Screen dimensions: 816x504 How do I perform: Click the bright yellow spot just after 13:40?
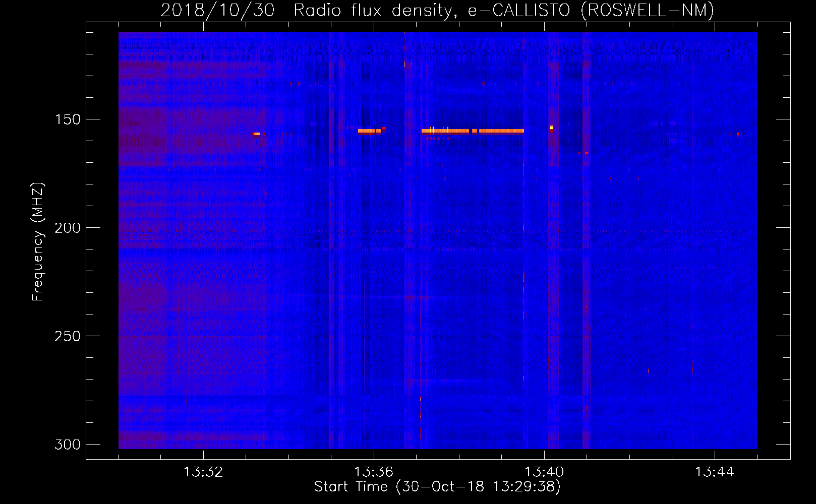pyautogui.click(x=551, y=128)
